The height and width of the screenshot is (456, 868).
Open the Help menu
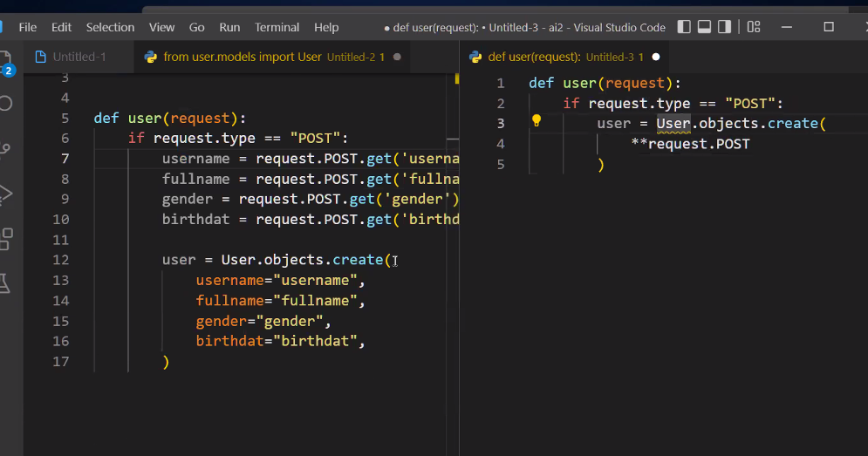[x=326, y=27]
